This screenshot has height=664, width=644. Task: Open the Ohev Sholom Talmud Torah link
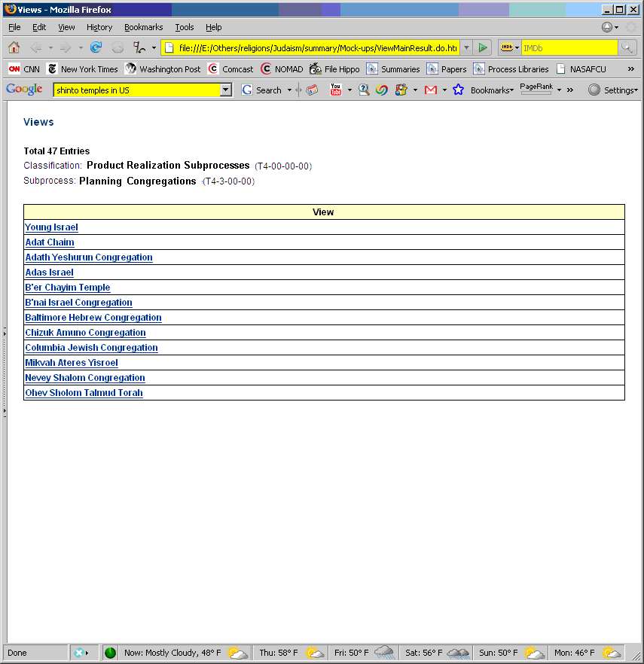[x=84, y=393]
